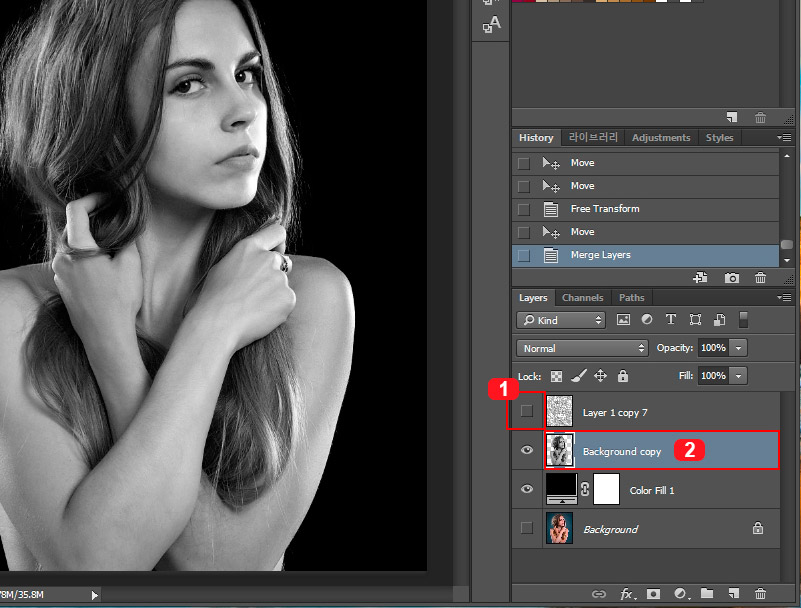Link layers icon at Layers panel bottom
Screen dimensions: 801x608
(598, 594)
